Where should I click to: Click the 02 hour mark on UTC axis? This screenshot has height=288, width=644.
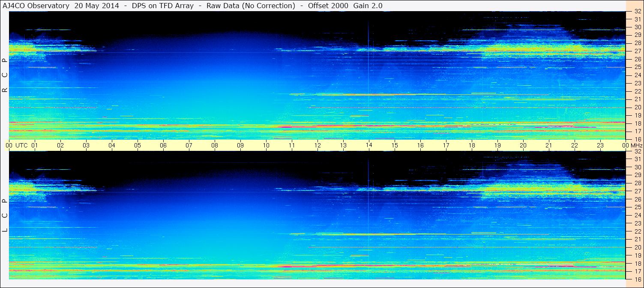click(60, 145)
